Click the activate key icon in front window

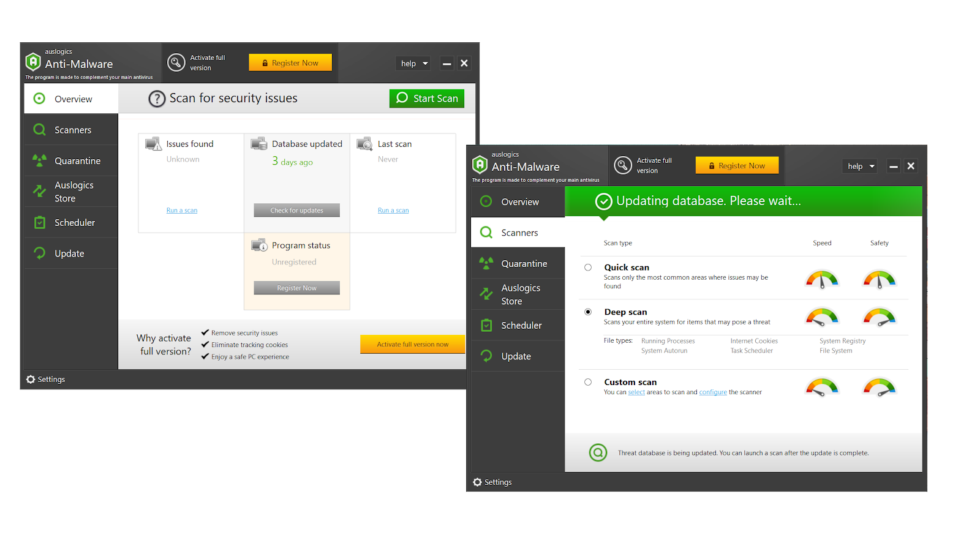click(x=623, y=165)
